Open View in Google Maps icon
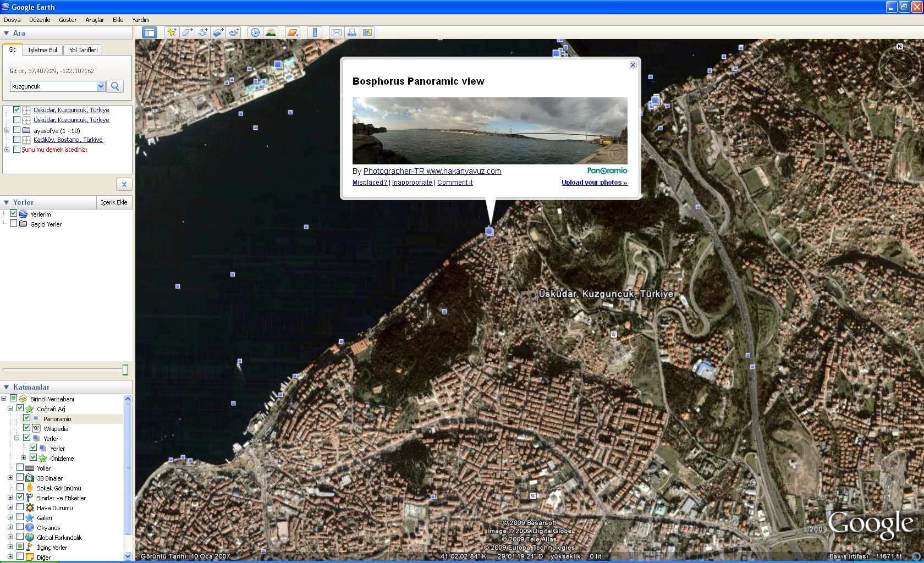The width and height of the screenshot is (924, 563). click(367, 32)
